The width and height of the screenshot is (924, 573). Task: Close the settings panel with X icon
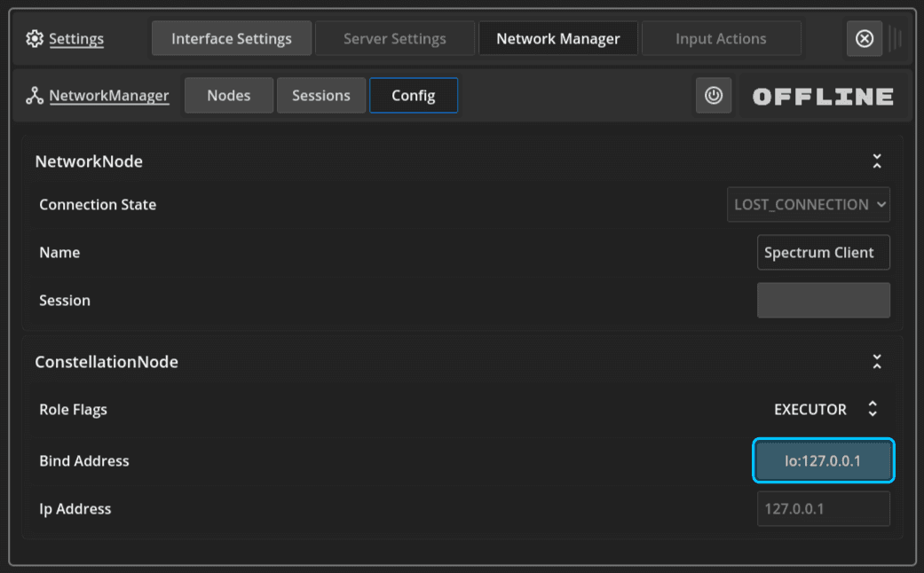(x=865, y=39)
